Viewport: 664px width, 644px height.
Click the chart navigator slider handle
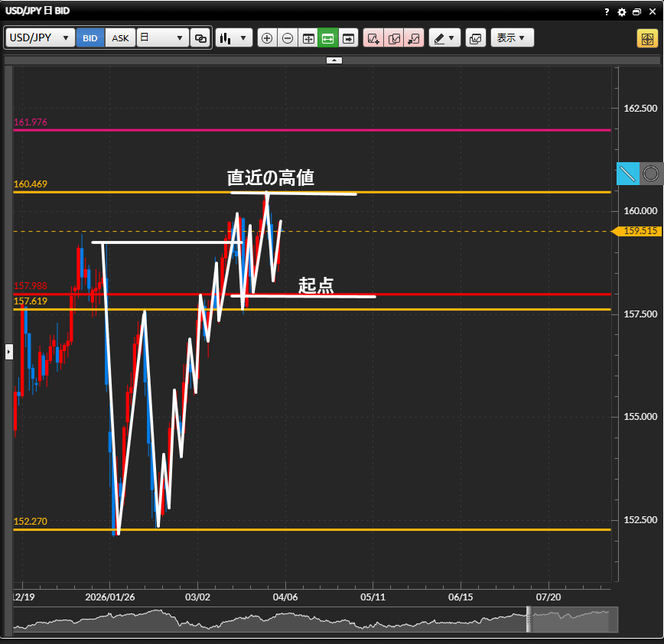(528, 620)
